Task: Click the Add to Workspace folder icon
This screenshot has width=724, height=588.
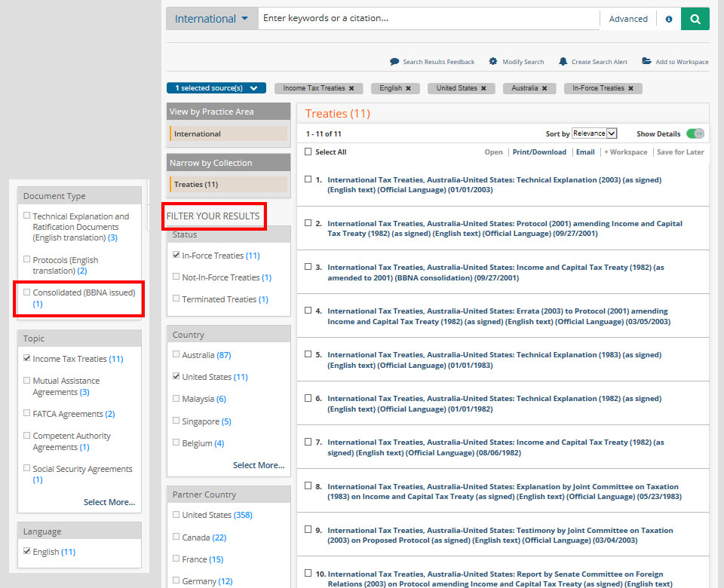Action: pos(646,62)
